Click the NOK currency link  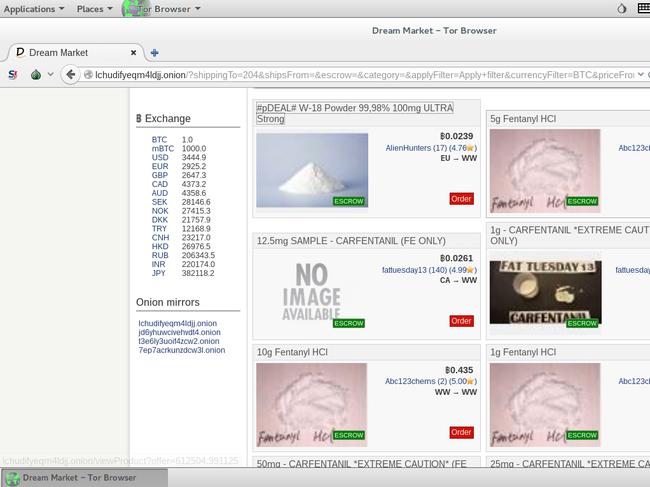coord(160,211)
